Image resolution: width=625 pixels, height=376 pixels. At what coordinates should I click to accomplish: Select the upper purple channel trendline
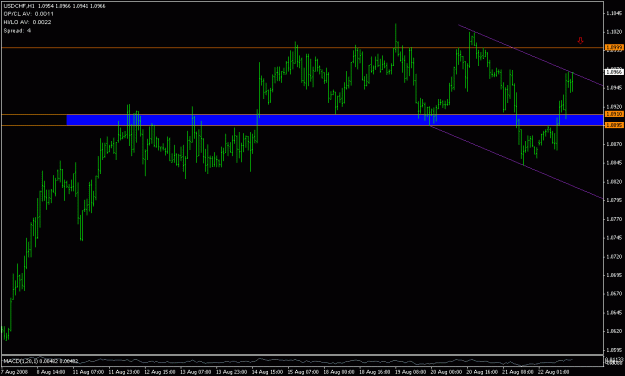pos(530,55)
